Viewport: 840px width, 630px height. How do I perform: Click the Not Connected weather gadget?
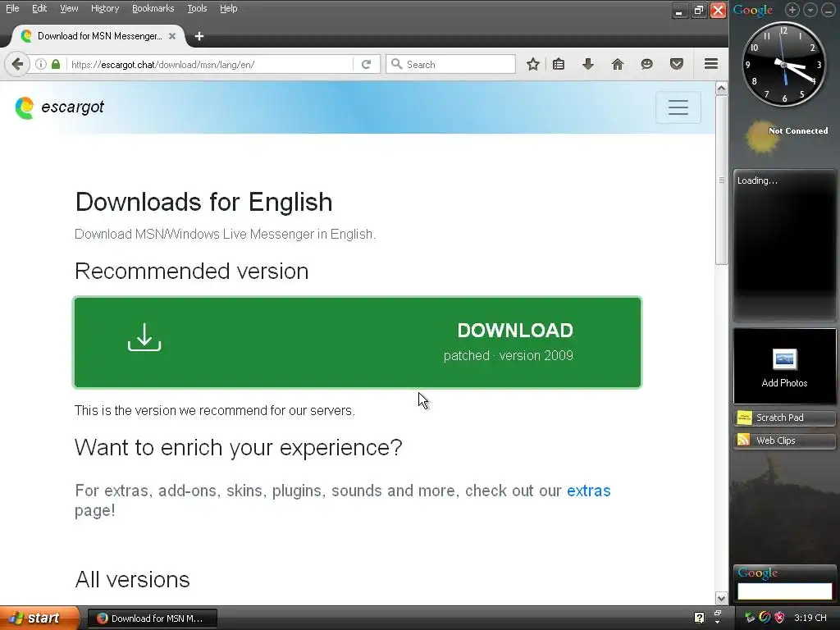coord(785,136)
